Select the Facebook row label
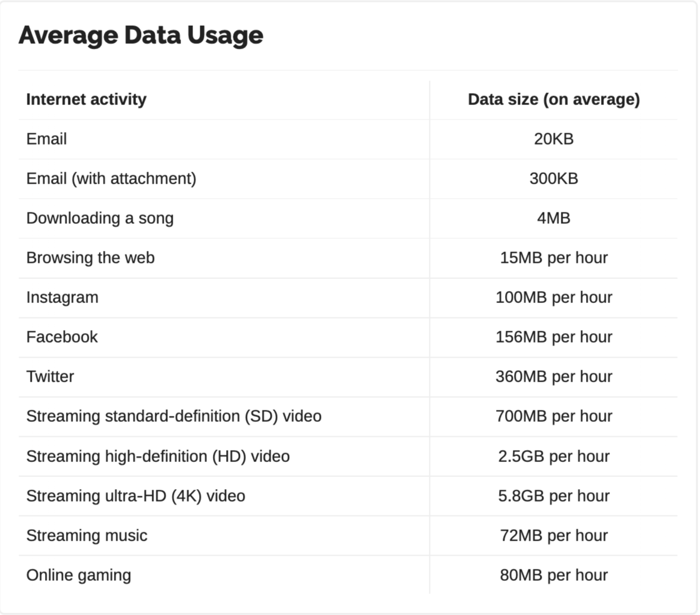The width and height of the screenshot is (700, 615). coord(62,337)
